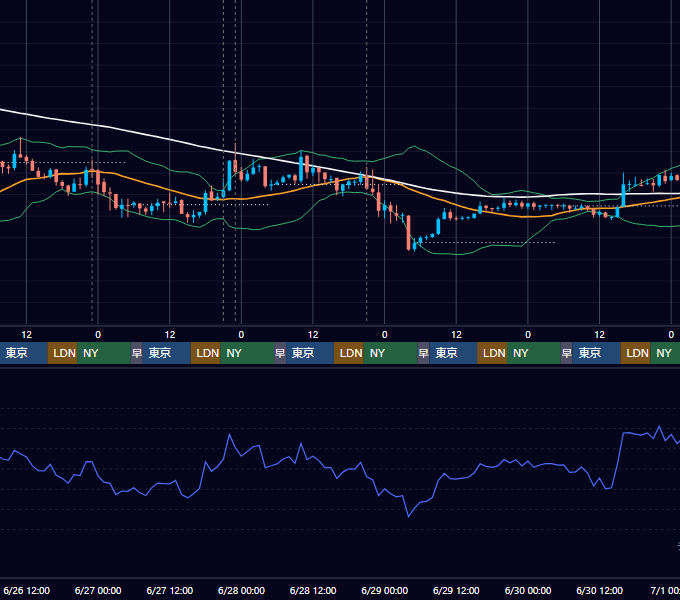Click the 6/26 12:00 date label
680x600 pixels.
tap(26, 590)
